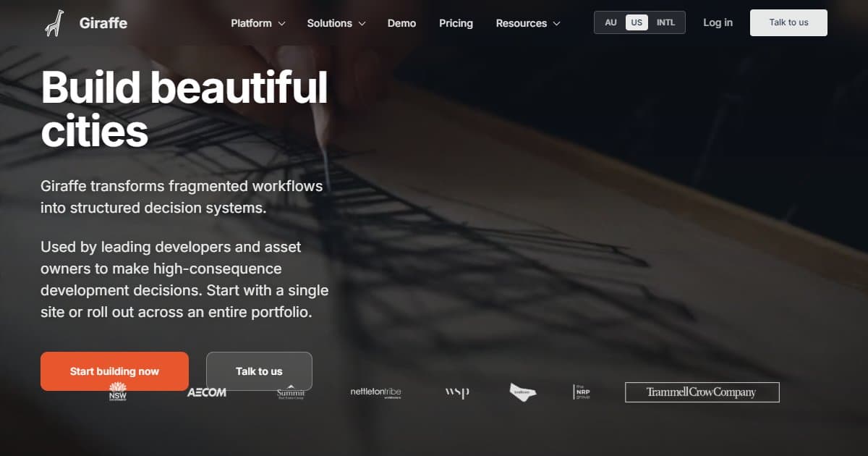Expand the Resources dropdown menu
868x456 pixels.
[528, 23]
